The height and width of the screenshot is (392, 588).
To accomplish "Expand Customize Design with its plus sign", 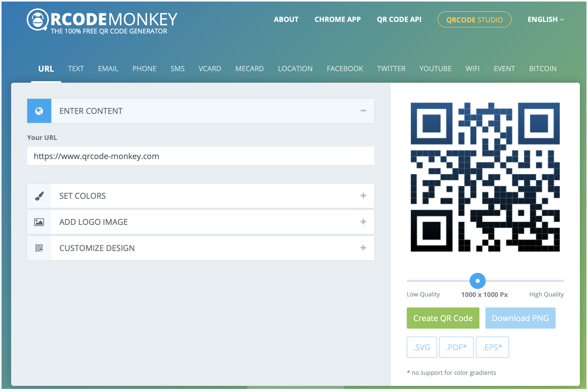I will pos(363,248).
